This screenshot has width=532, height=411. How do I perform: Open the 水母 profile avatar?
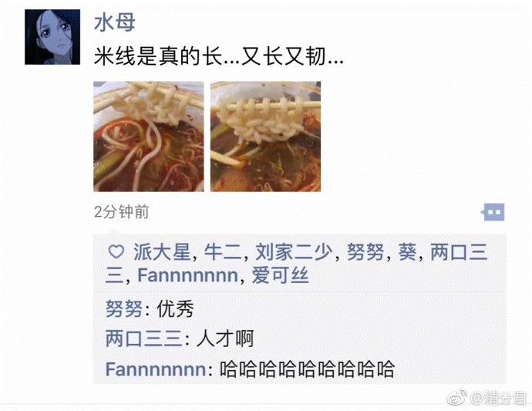tap(52, 37)
